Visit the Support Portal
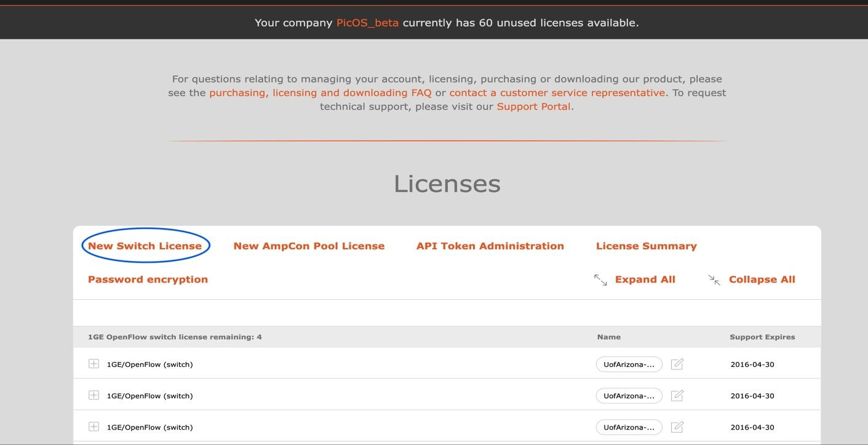 (533, 106)
